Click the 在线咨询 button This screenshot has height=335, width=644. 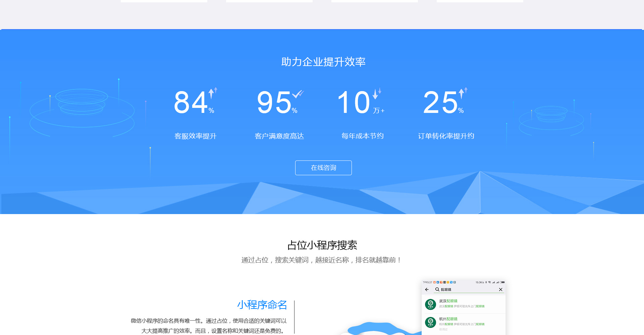click(323, 168)
